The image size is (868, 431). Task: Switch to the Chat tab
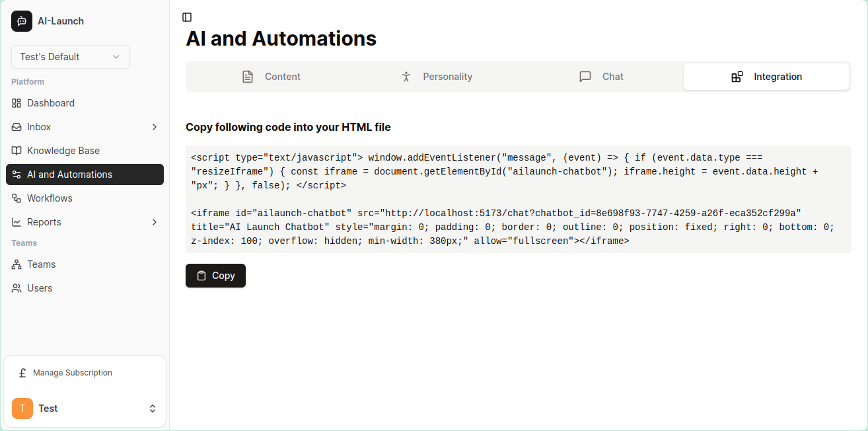point(601,77)
